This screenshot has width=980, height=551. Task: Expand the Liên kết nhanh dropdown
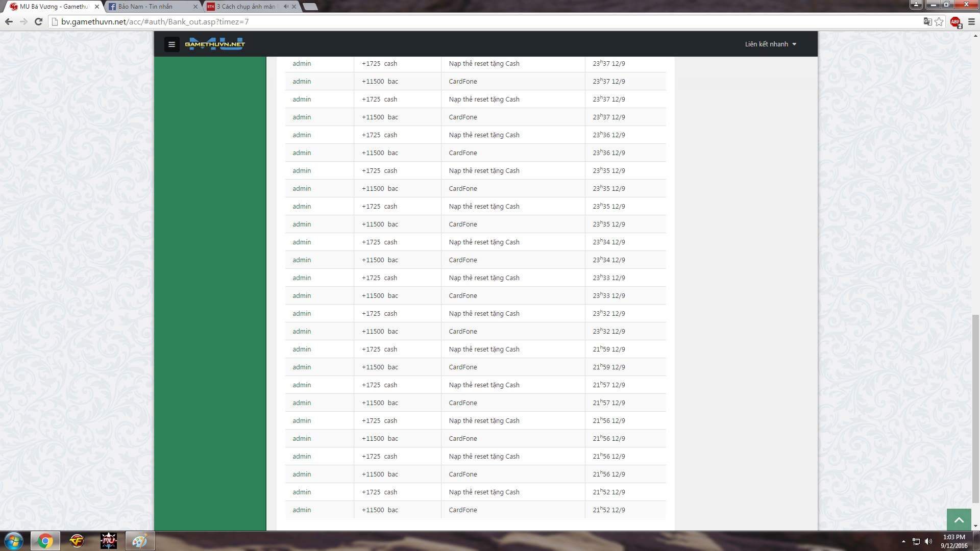(770, 44)
